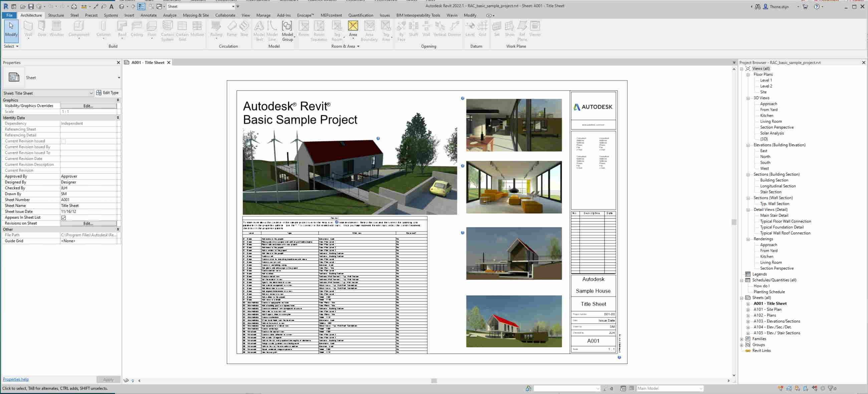The width and height of the screenshot is (868, 394).
Task: Expand the A101 - Site Plan sheet node
Action: [748, 310]
